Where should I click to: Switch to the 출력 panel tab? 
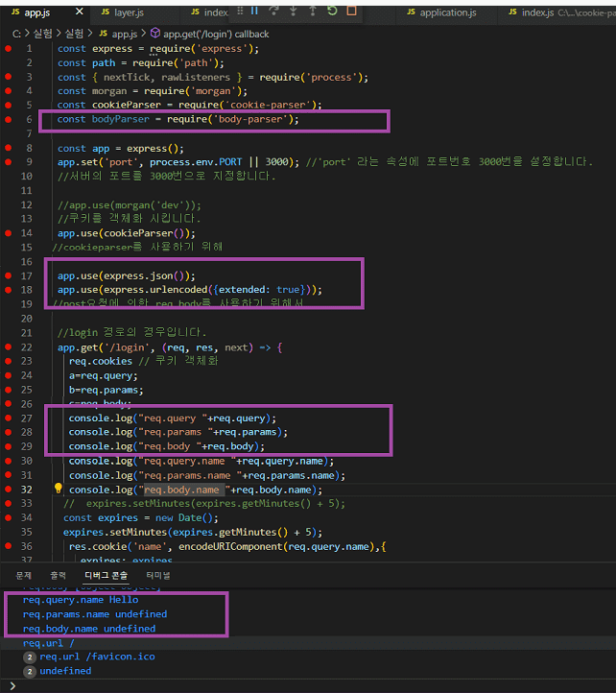(x=58, y=576)
